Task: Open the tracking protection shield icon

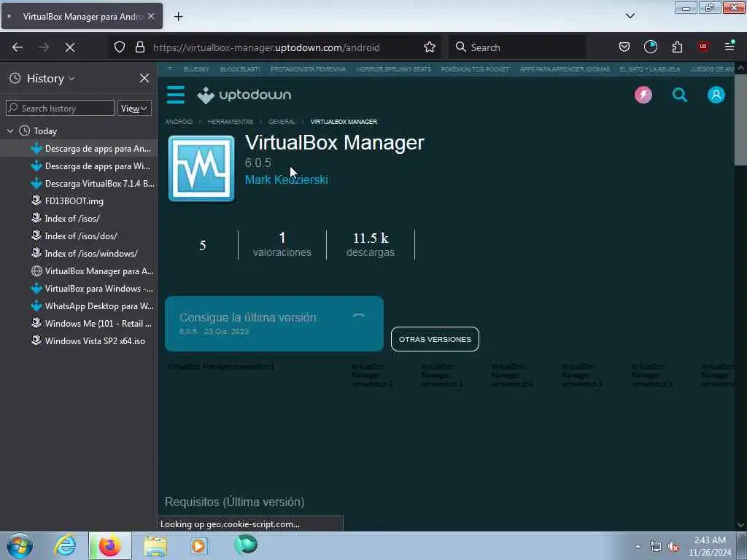Action: pos(120,47)
